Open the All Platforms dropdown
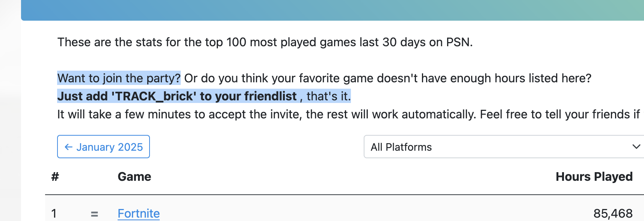This screenshot has width=644, height=221. pyautogui.click(x=503, y=147)
